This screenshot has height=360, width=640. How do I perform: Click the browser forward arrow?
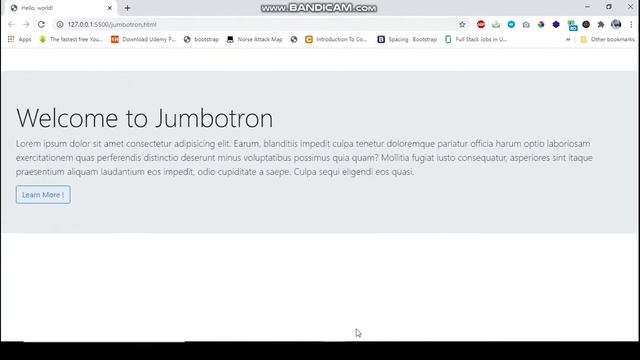26,24
